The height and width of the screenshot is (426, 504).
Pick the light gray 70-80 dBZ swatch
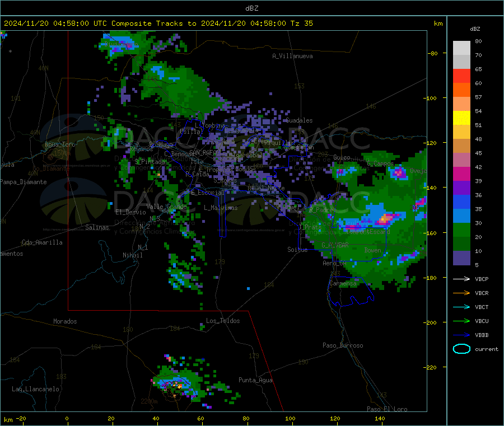pyautogui.click(x=461, y=48)
